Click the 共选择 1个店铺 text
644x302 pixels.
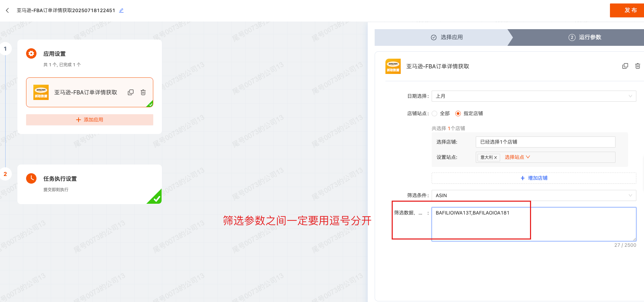[448, 128]
